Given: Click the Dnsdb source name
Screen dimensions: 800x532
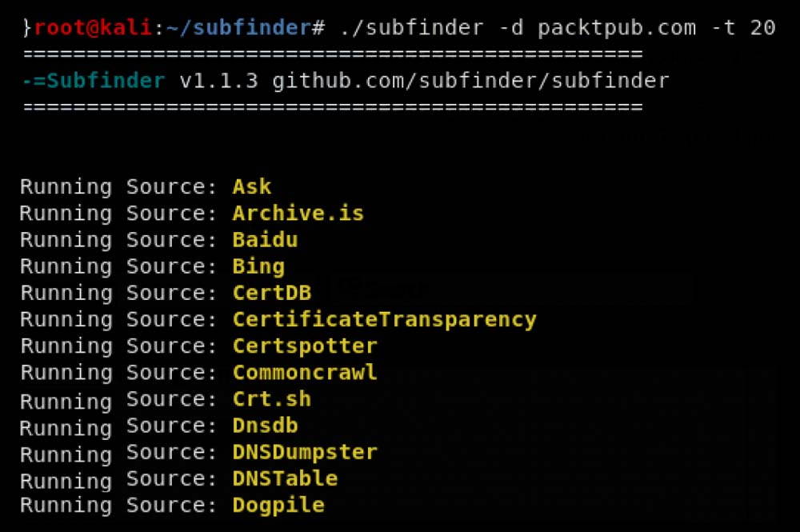Looking at the screenshot, I should coord(265,426).
